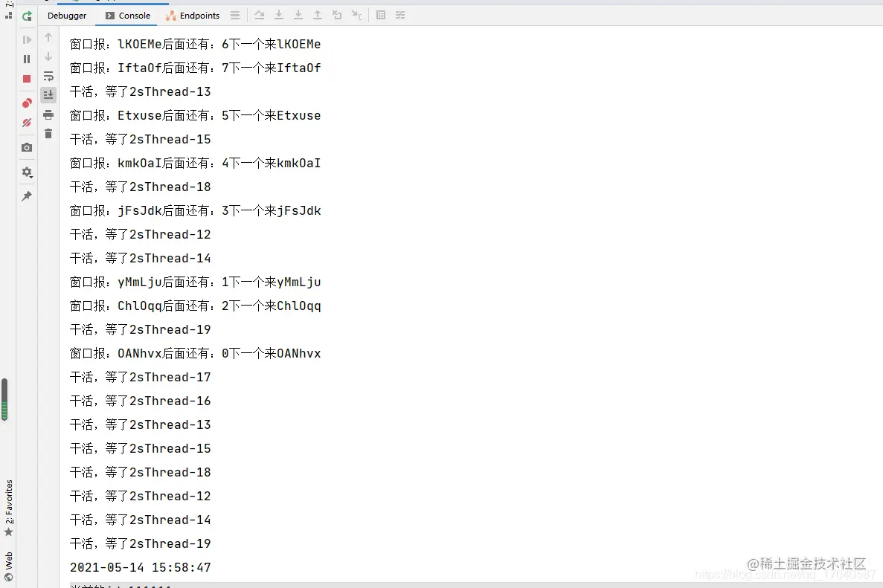The height and width of the screenshot is (588, 883).
Task: Pin the debug tab
Action: click(x=27, y=196)
